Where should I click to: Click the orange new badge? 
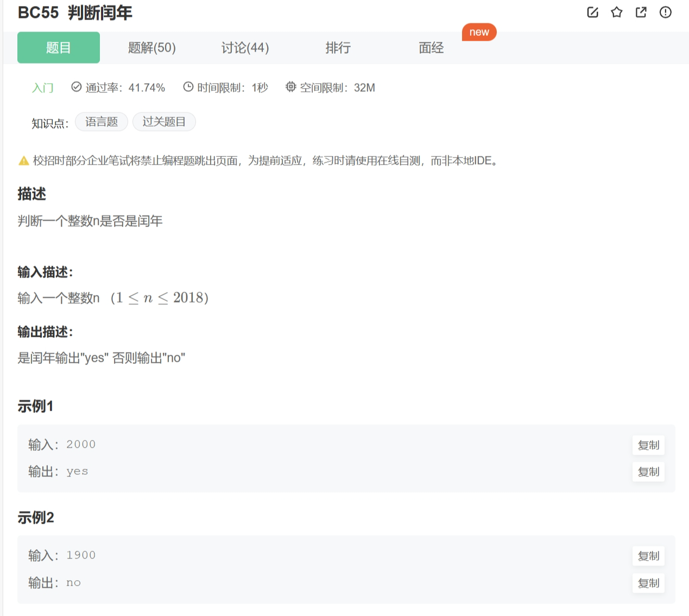(479, 32)
